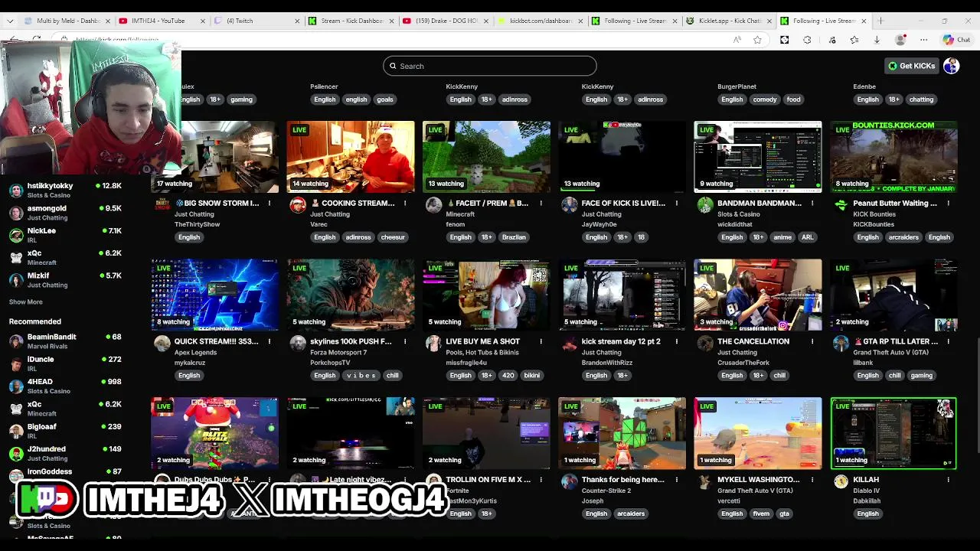The height and width of the screenshot is (551, 980).
Task: Click asmongold's sidebar avatar
Action: pyautogui.click(x=16, y=213)
